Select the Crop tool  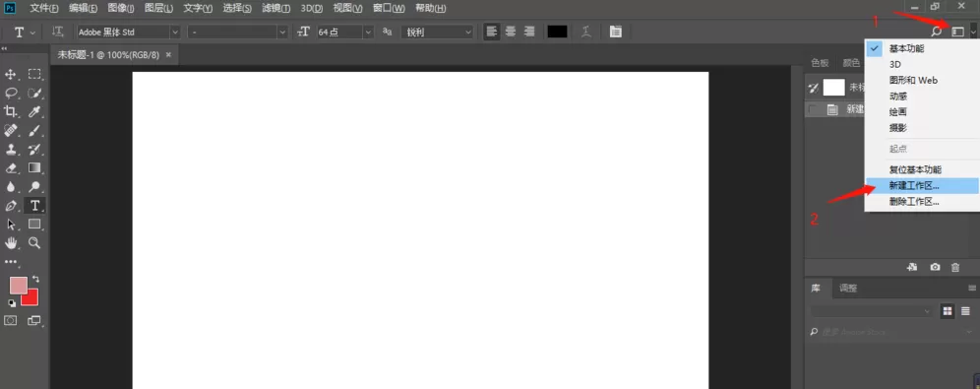pos(11,112)
